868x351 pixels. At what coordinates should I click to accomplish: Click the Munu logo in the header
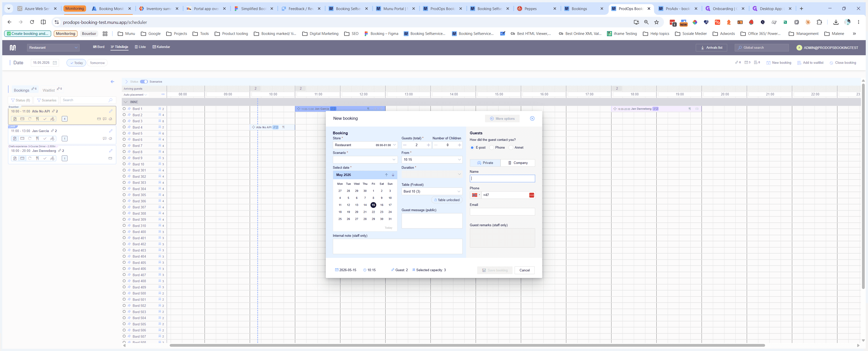13,47
